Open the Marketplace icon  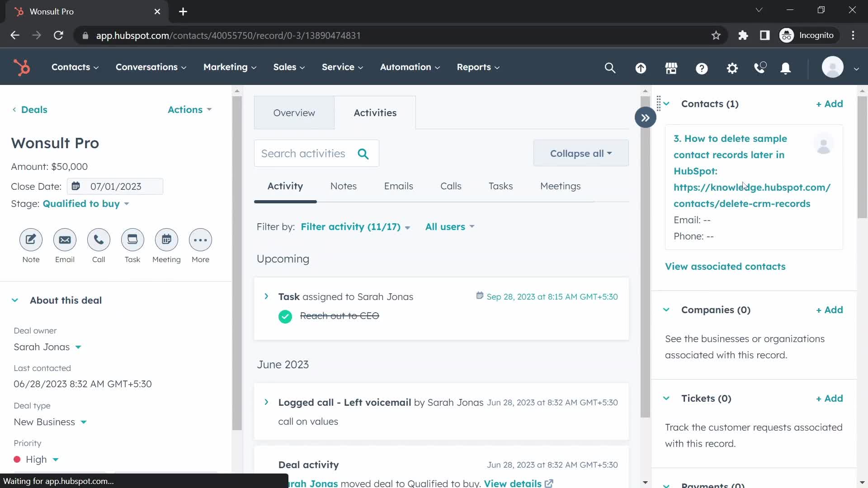point(671,68)
